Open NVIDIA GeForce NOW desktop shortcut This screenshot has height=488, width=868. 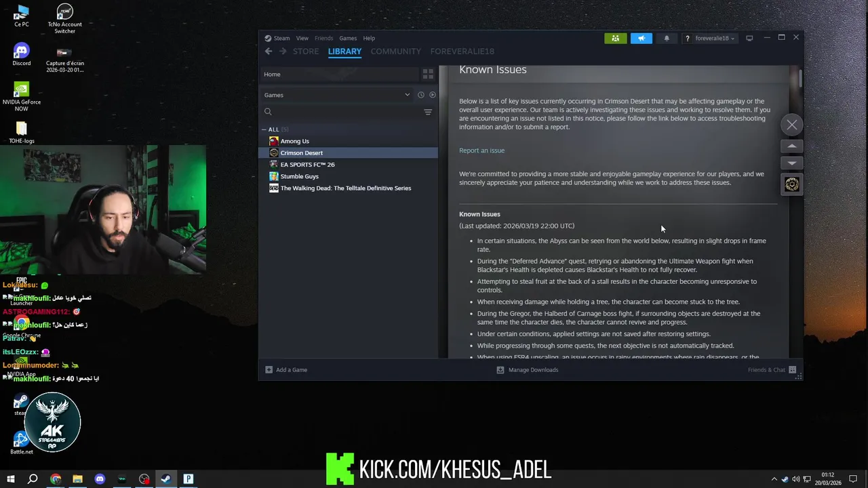(x=22, y=96)
